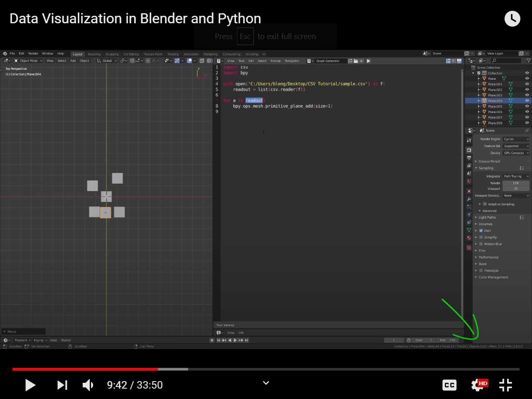This screenshot has width=532, height=399.
Task: Open the Object Constraint properties icon
Action: (469, 222)
